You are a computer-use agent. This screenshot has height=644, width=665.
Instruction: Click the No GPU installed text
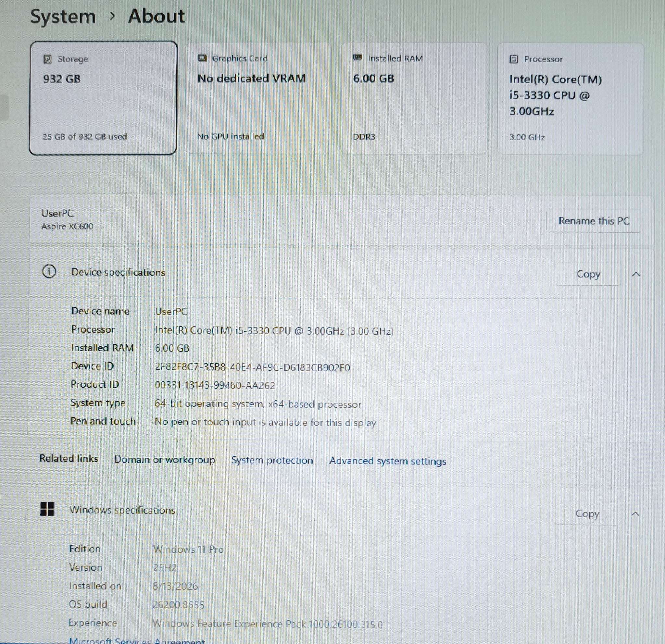click(x=230, y=136)
